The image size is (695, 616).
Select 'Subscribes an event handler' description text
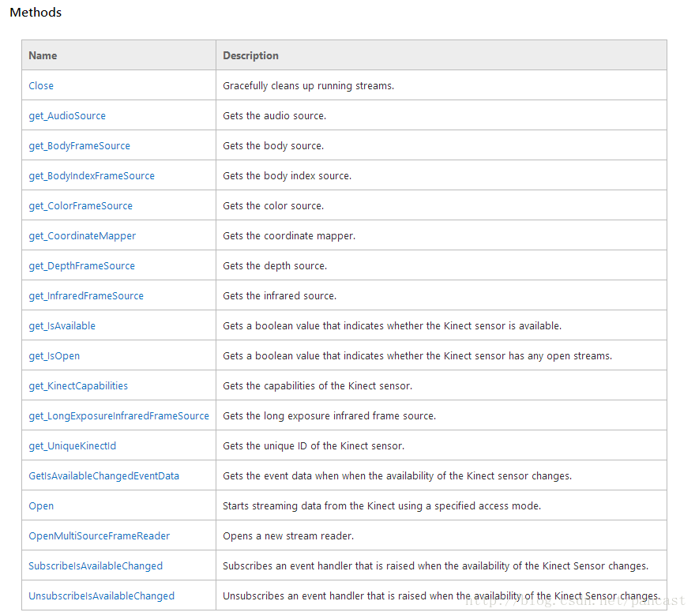[x=435, y=566]
